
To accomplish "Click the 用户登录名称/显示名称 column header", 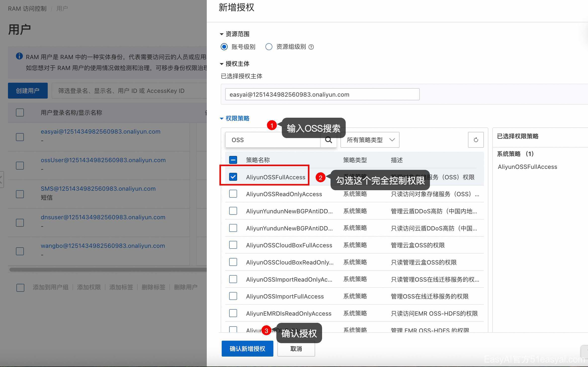I will pos(71,113).
